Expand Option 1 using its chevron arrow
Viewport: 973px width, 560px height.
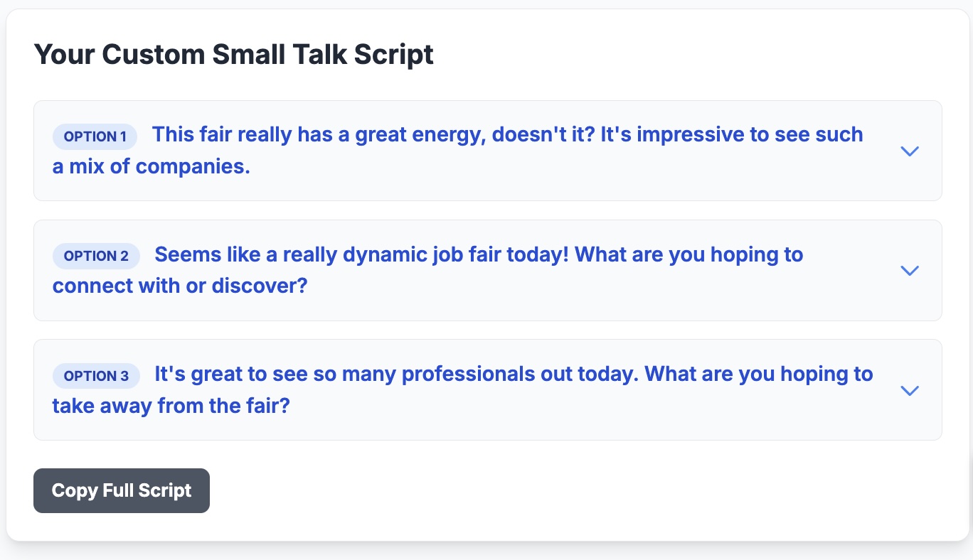pyautogui.click(x=910, y=151)
